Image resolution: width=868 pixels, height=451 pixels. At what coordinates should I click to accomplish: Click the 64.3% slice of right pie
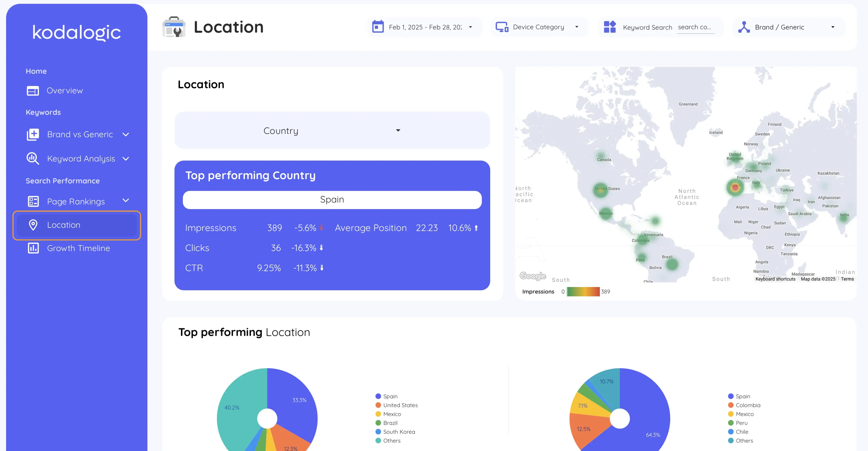click(653, 435)
